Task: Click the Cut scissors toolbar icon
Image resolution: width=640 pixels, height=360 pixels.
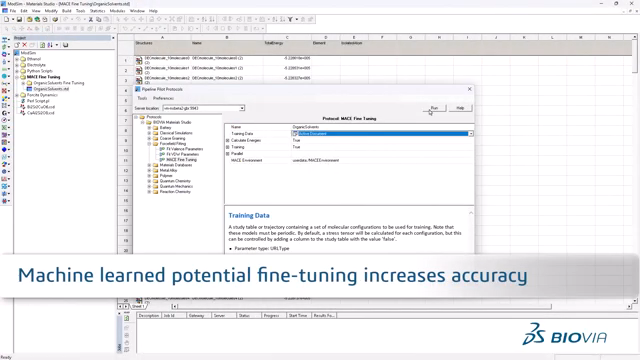Action: click(x=91, y=19)
